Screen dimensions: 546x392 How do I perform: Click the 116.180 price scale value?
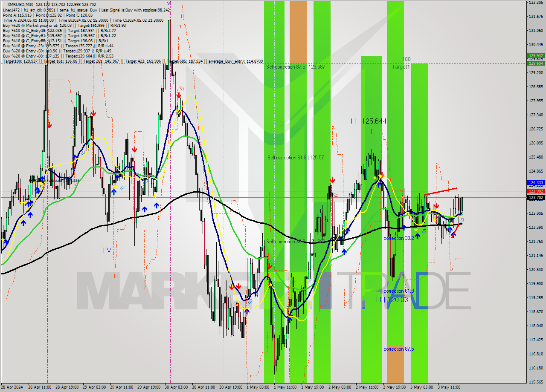click(x=536, y=368)
